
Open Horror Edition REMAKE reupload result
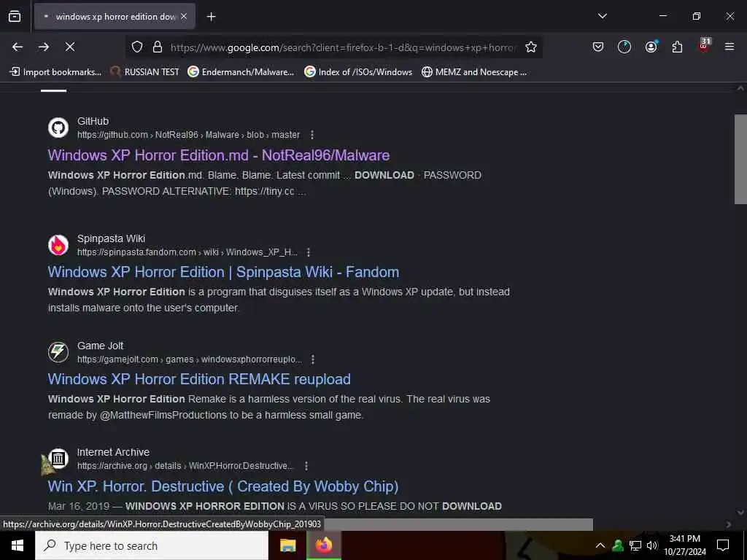click(199, 379)
